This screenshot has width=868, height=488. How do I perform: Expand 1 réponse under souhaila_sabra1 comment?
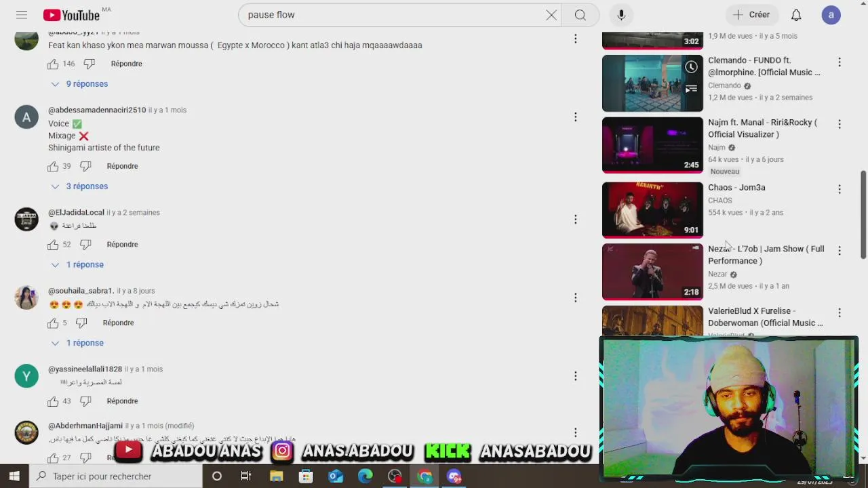[77, 343]
